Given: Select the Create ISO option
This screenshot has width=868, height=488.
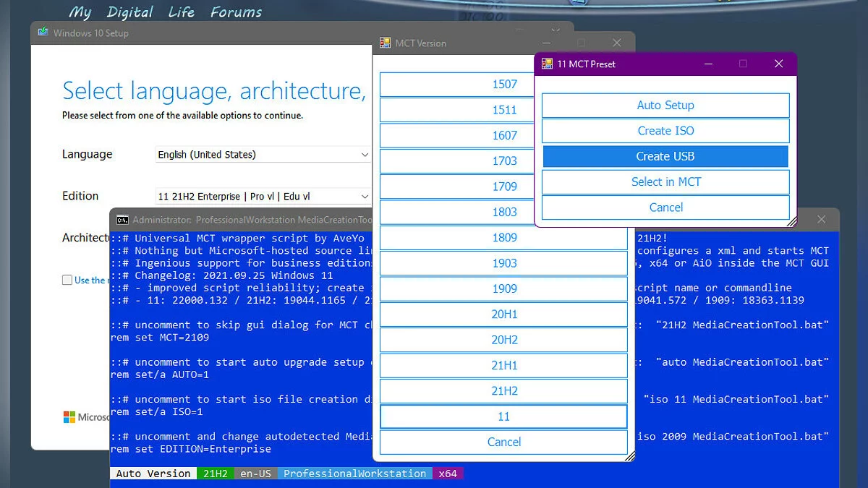Looking at the screenshot, I should coord(665,131).
